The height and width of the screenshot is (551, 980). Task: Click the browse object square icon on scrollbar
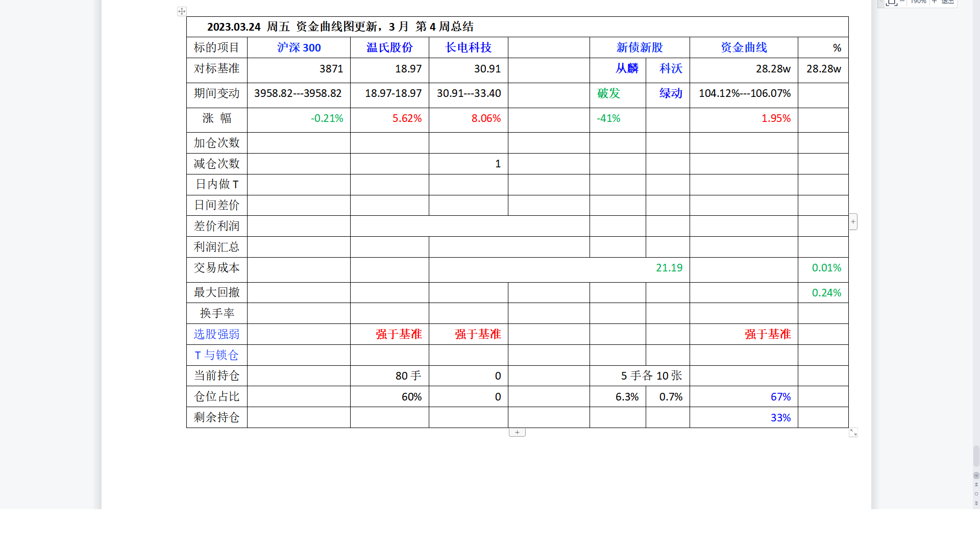pyautogui.click(x=976, y=494)
